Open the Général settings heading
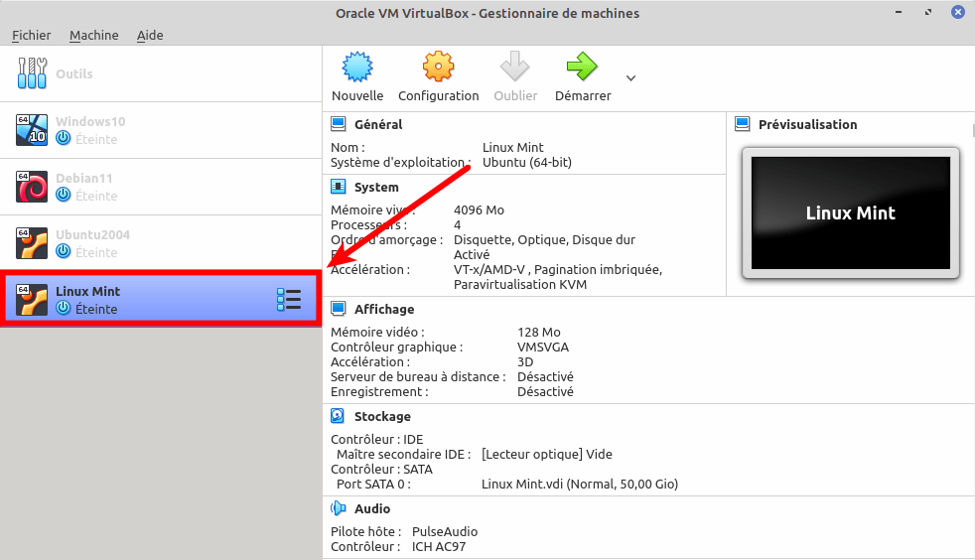 [378, 124]
